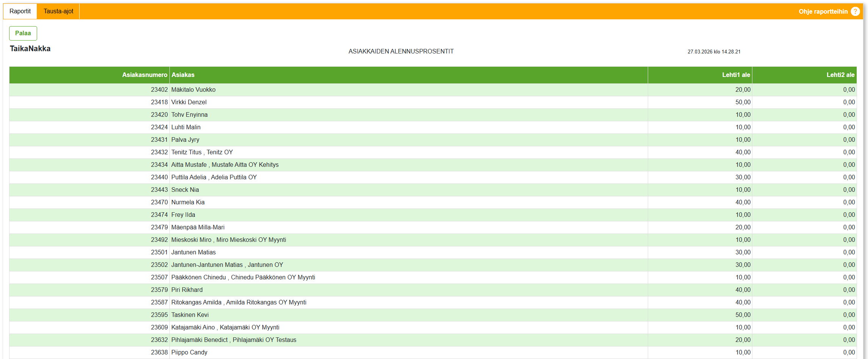Click the Piippo Candy customer name
The image size is (868, 359).
click(x=189, y=353)
